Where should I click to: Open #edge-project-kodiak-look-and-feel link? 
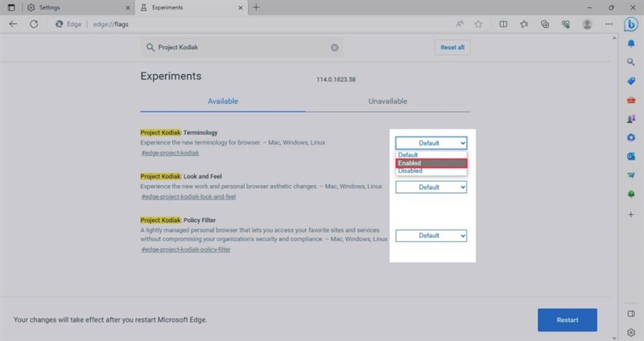pyautogui.click(x=188, y=197)
